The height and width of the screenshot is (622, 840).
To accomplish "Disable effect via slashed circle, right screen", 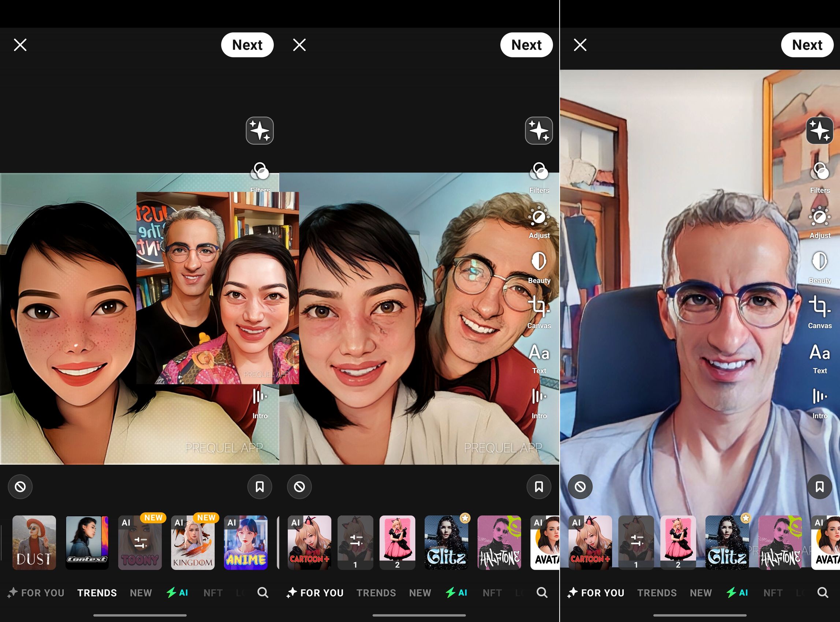I will (x=580, y=487).
